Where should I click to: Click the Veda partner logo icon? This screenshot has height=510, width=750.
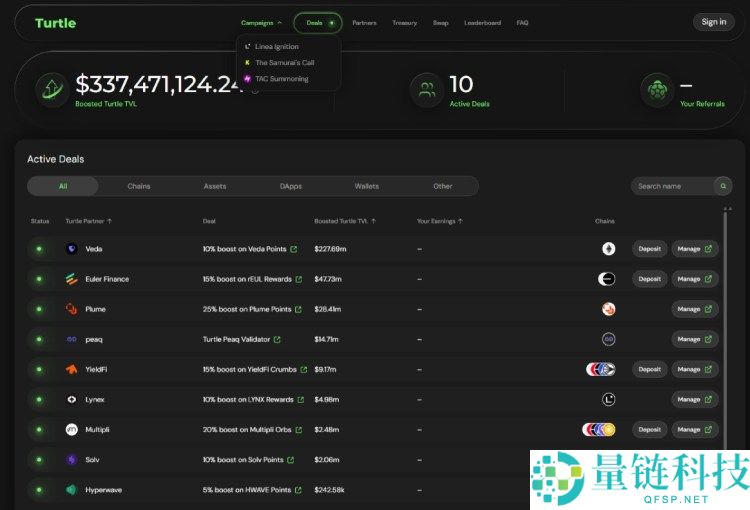(71, 249)
